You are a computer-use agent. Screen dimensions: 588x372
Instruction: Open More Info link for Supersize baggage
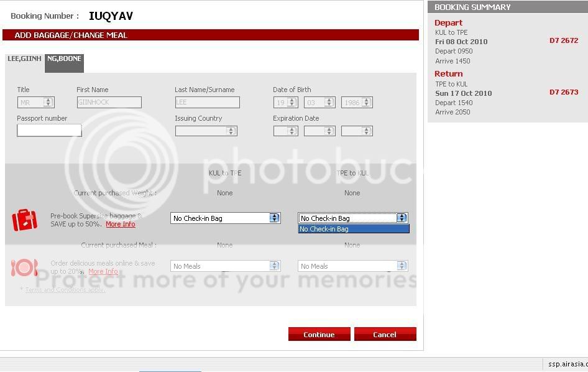click(x=120, y=225)
